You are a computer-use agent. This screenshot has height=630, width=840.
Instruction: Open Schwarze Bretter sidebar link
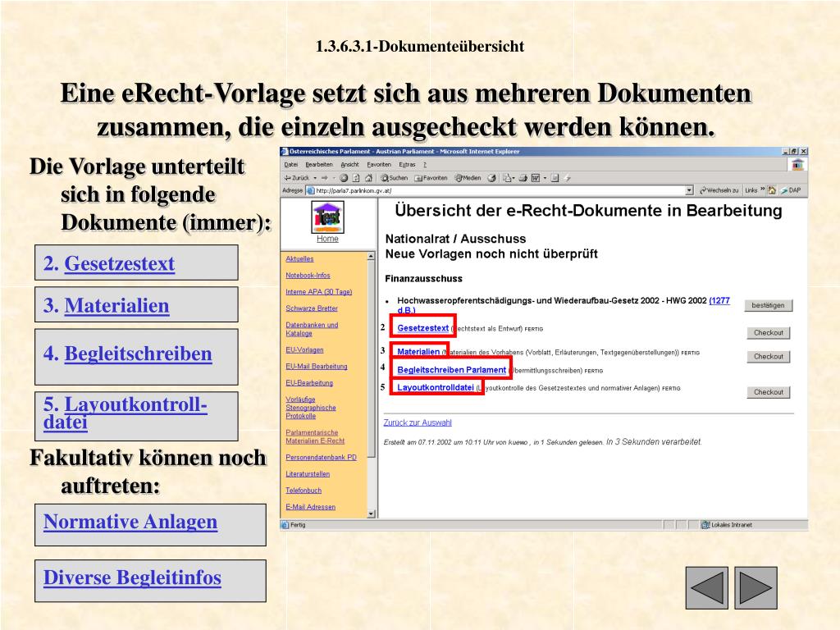click(x=311, y=308)
